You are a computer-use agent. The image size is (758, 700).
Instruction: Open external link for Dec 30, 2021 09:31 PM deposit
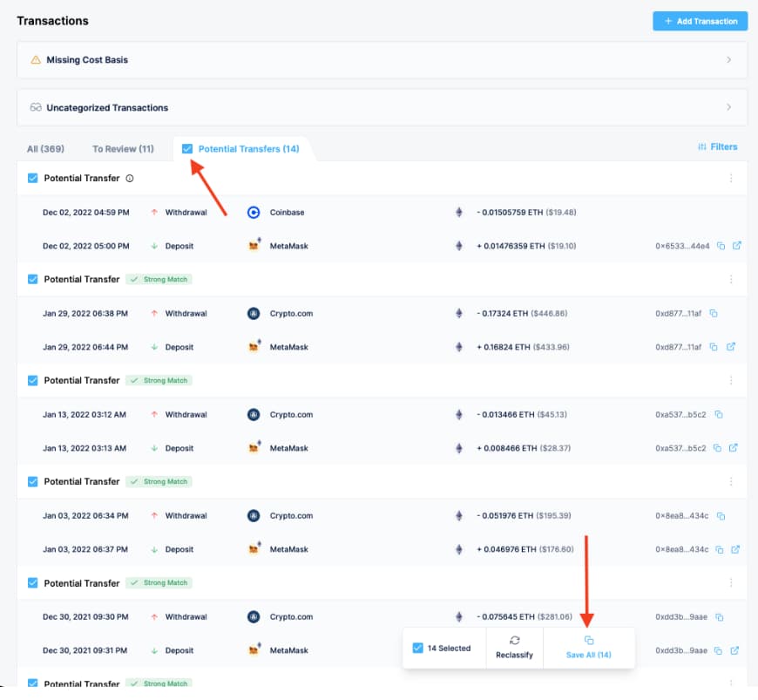[x=734, y=650]
